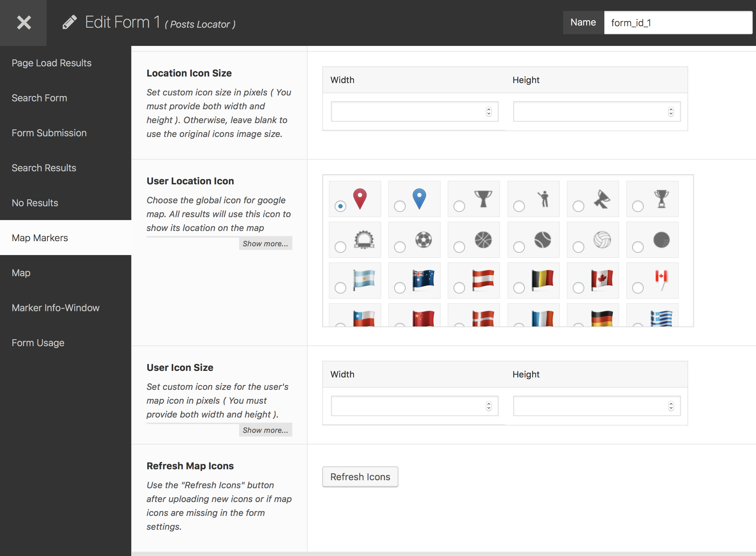
Task: Expand Show more under User Icon Size
Action: pyautogui.click(x=265, y=430)
